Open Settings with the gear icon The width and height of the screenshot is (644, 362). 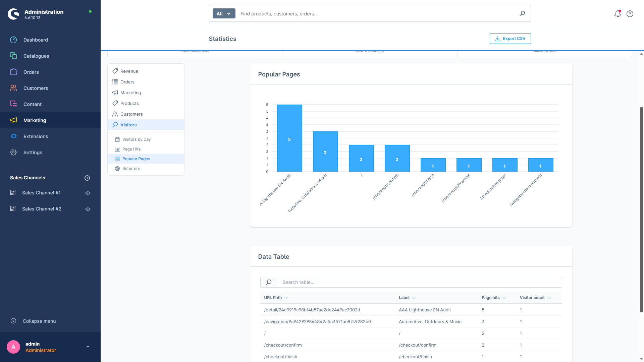pos(13,152)
